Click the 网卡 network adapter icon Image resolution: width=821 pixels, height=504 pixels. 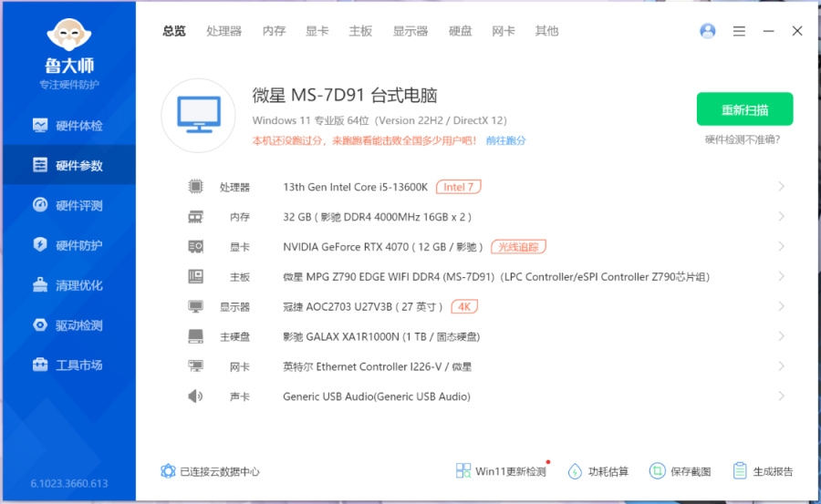pos(195,366)
